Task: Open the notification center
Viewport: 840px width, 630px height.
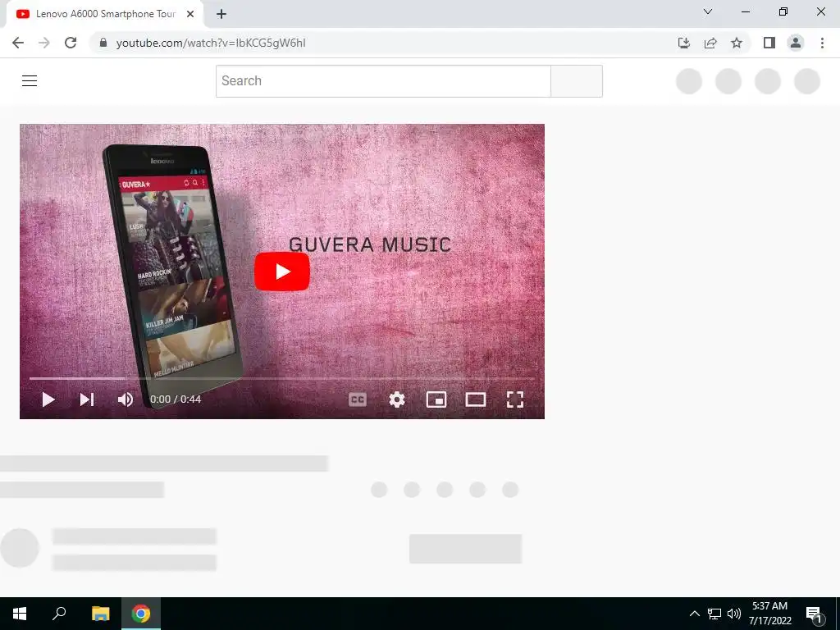Action: (x=814, y=614)
